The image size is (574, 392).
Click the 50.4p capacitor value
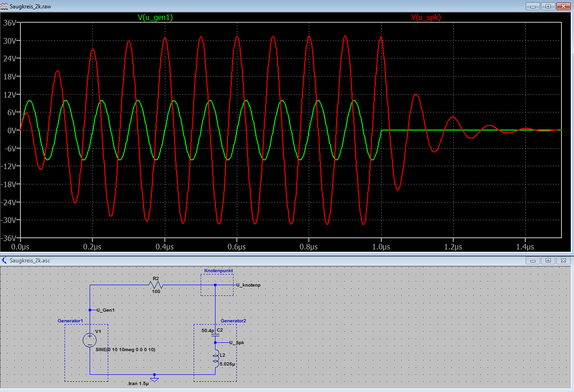click(207, 331)
